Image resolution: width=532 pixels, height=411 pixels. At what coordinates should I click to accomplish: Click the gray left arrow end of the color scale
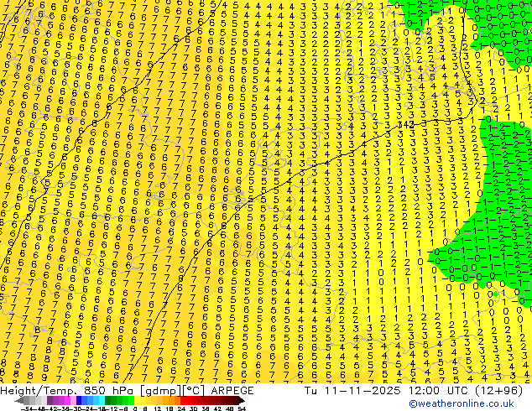19,401
